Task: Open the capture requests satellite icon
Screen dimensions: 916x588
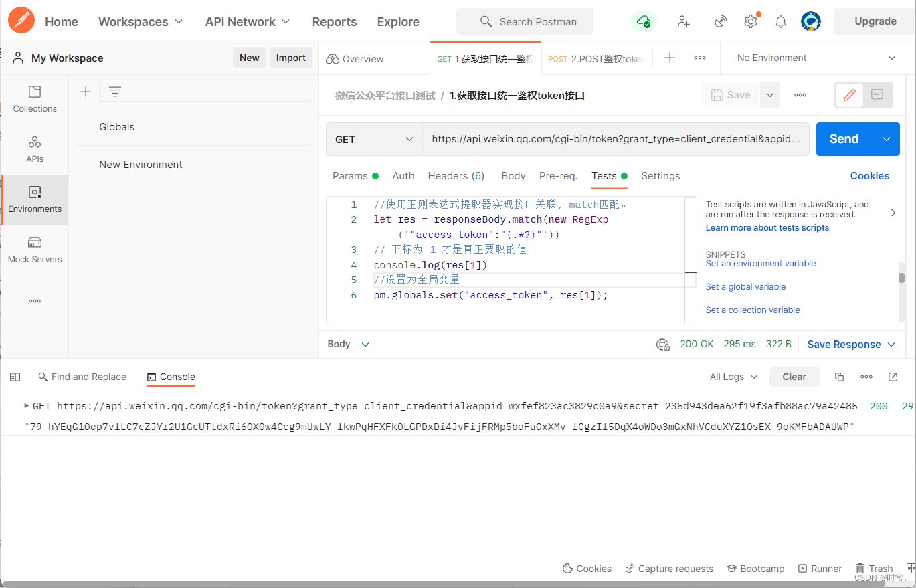Action: [x=721, y=21]
